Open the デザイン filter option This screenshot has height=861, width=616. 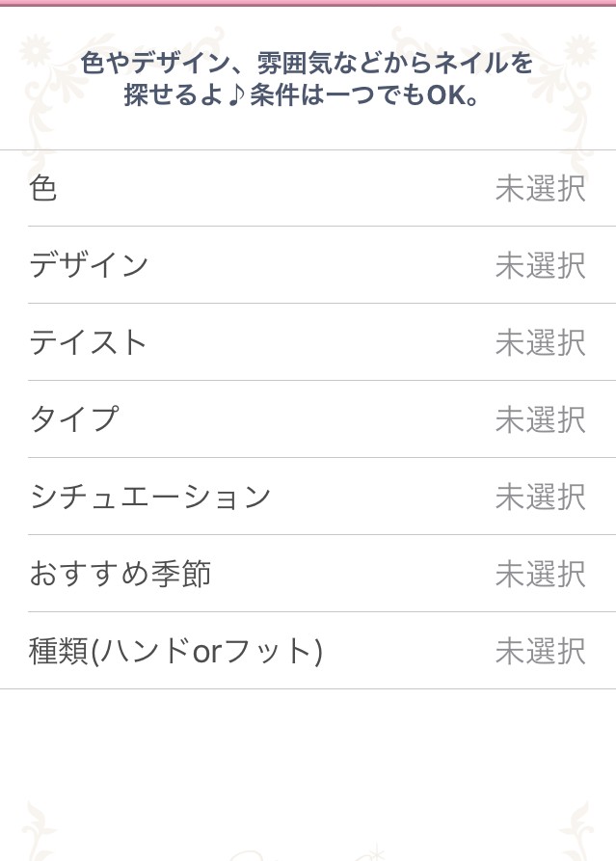[x=89, y=265]
